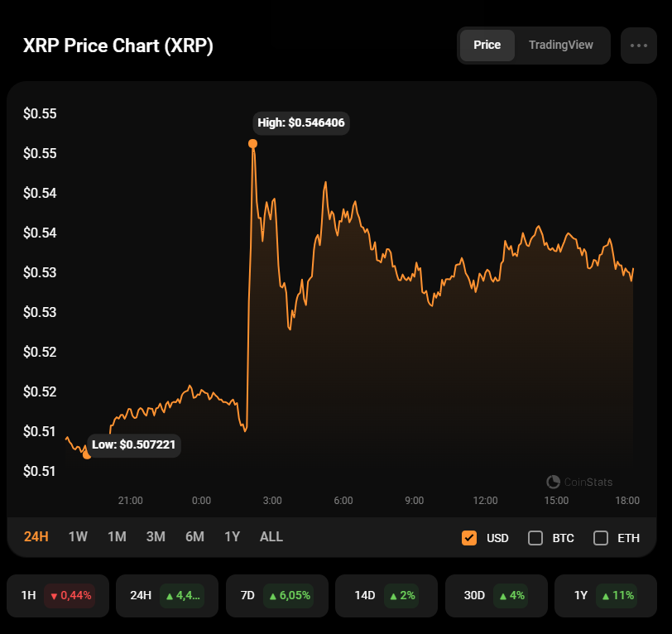The width and height of the screenshot is (672, 634).
Task: Enable the BTC currency checkbox
Action: pos(535,537)
